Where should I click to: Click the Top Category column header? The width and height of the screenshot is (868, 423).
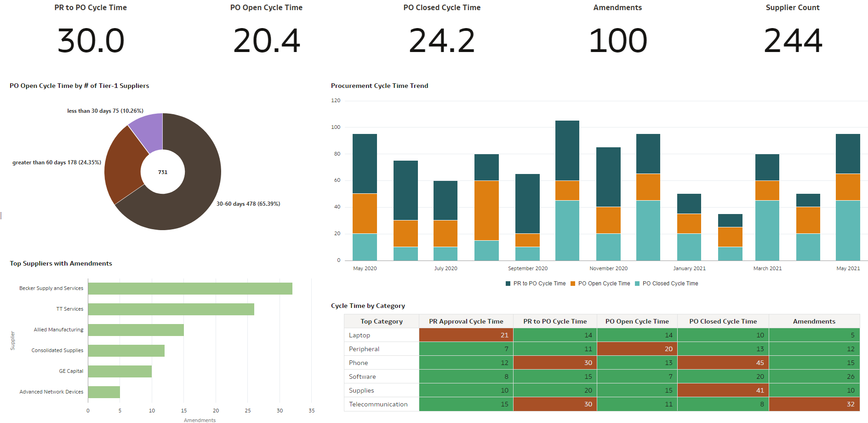(x=382, y=321)
